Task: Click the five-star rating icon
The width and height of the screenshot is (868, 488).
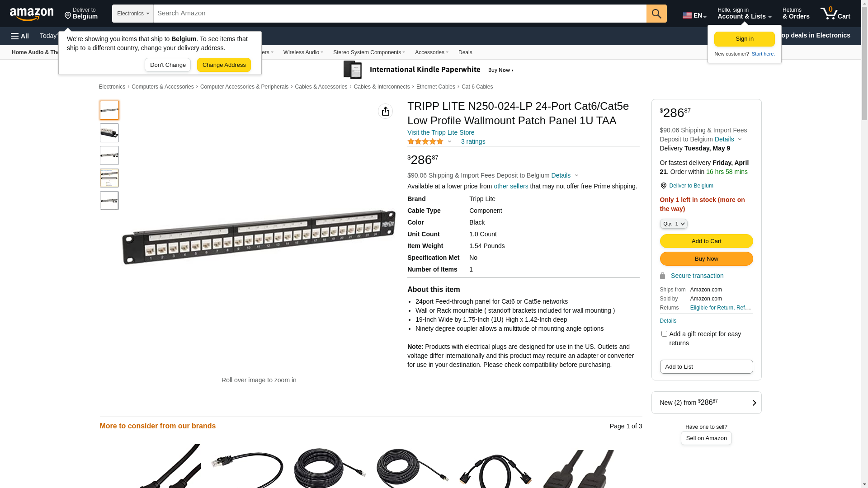Action: click(425, 141)
